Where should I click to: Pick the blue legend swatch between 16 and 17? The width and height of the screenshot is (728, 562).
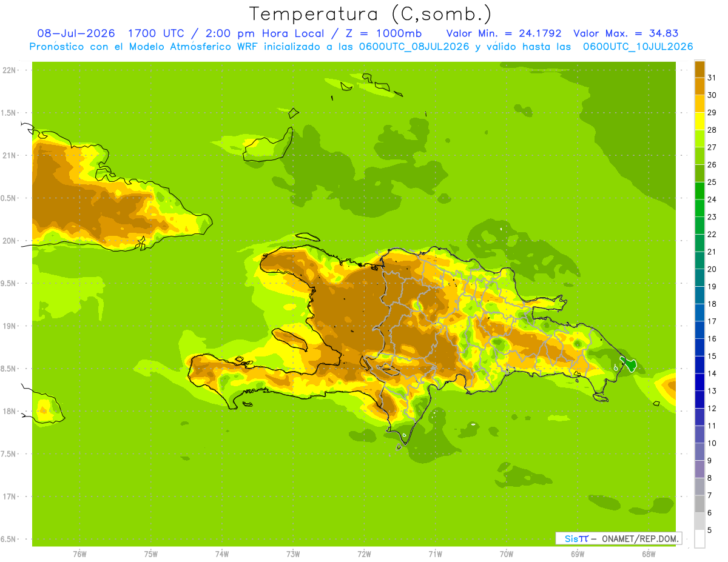point(699,329)
